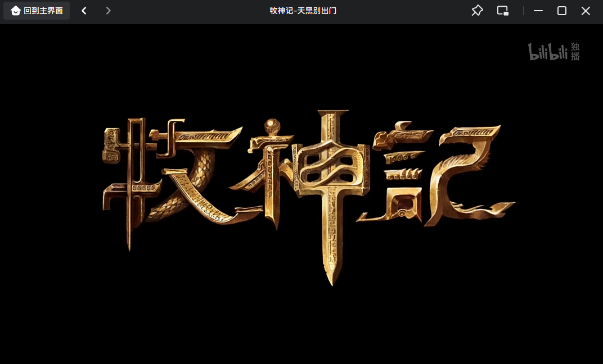Click the 回到主界面 button
The image size is (603, 364).
[x=36, y=10]
